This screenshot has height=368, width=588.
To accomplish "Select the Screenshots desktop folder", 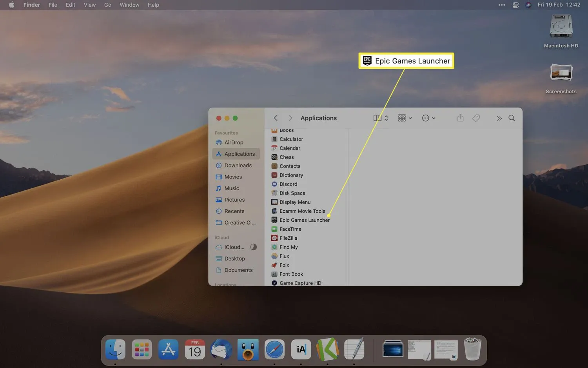I will pyautogui.click(x=561, y=78).
